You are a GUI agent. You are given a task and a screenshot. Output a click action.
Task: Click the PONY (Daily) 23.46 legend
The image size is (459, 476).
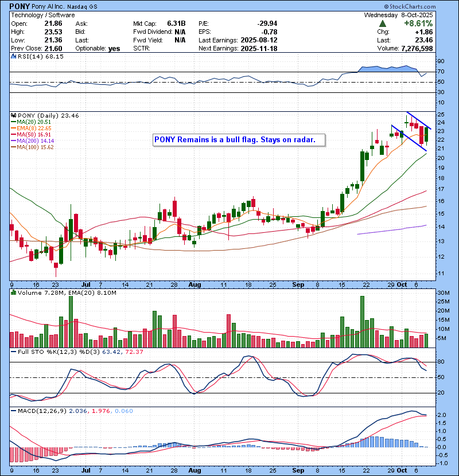pos(48,116)
